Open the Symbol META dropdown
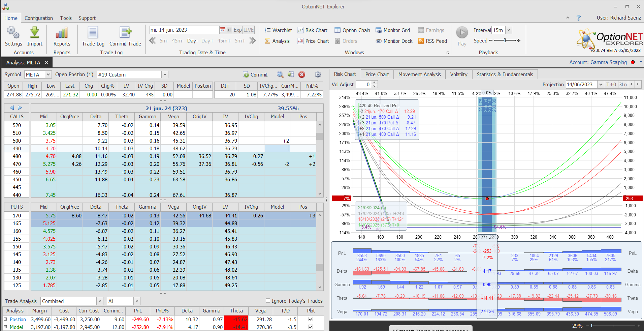 pos(48,75)
